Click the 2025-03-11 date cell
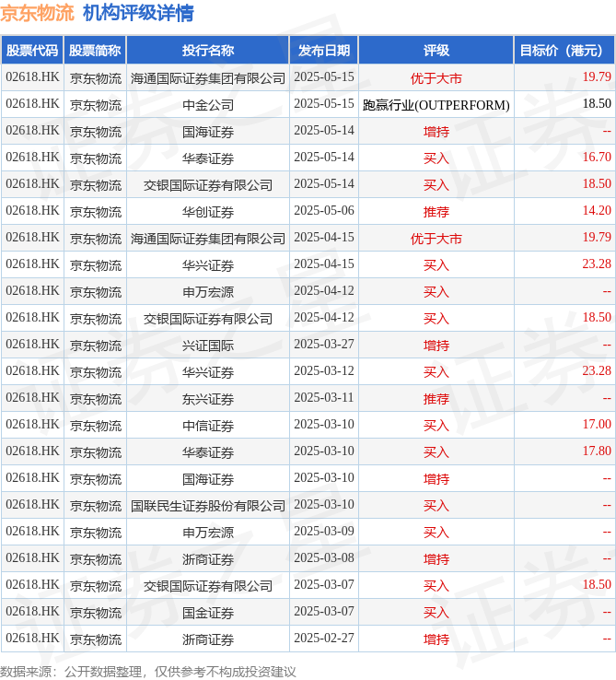Viewport: 616px width, 680px height. click(x=324, y=398)
